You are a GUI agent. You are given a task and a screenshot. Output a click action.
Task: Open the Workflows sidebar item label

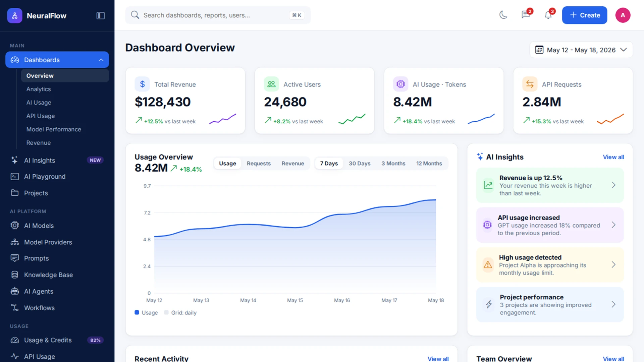point(39,308)
